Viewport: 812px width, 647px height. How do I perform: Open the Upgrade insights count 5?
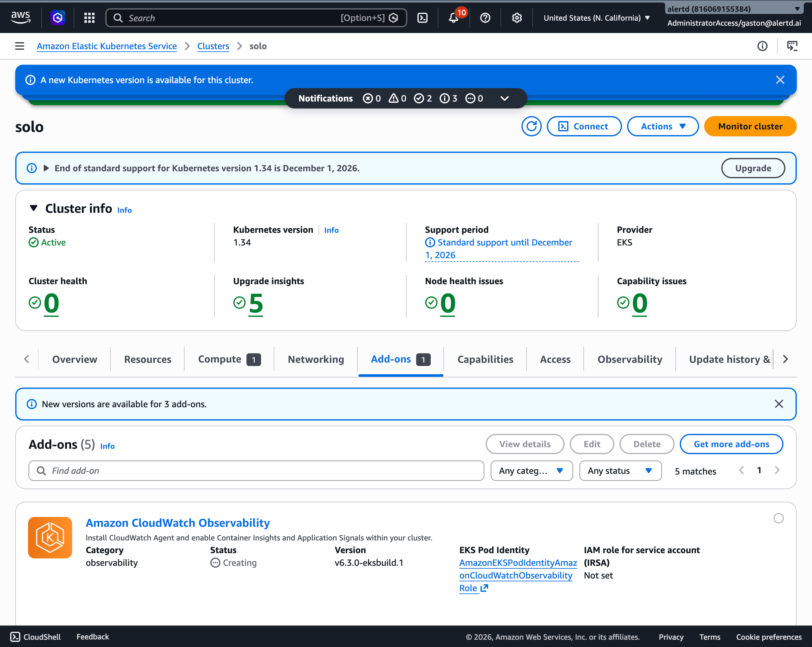pyautogui.click(x=256, y=303)
